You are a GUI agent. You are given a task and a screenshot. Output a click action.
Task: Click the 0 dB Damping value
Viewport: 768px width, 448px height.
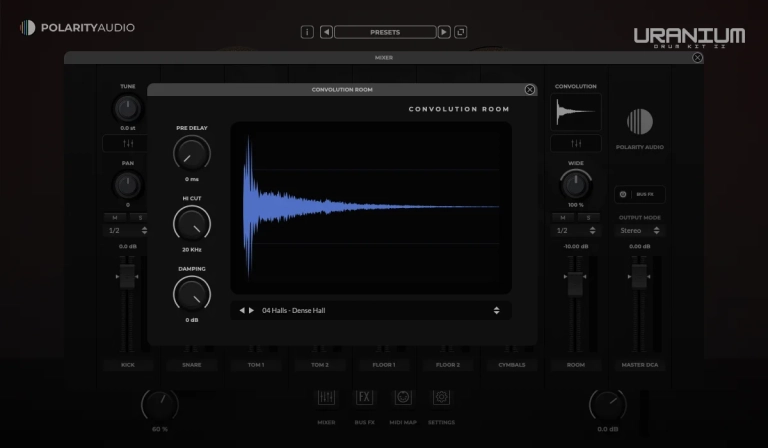click(x=192, y=320)
